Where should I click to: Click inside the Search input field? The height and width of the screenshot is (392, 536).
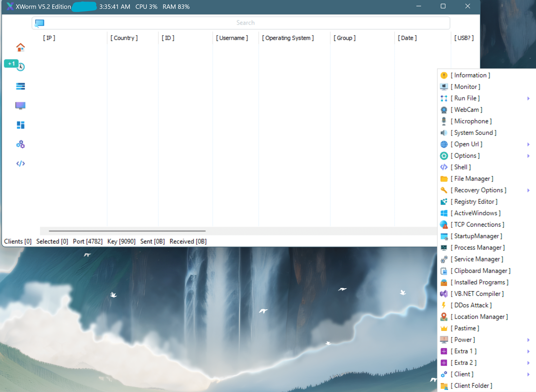point(245,23)
